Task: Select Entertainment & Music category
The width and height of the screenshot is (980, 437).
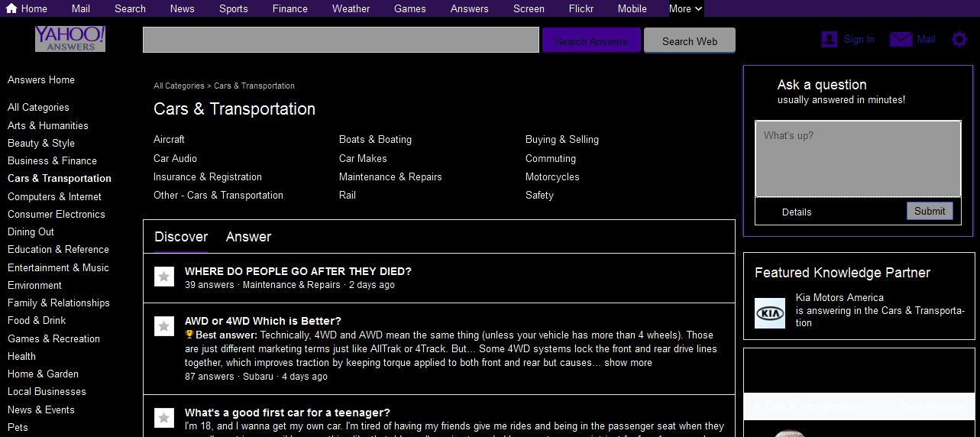Action: (x=58, y=267)
